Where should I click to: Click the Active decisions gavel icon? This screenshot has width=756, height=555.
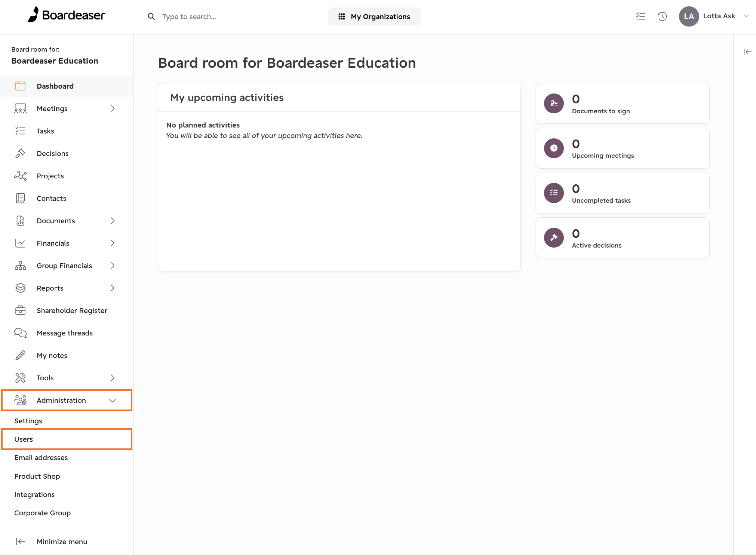(x=554, y=237)
